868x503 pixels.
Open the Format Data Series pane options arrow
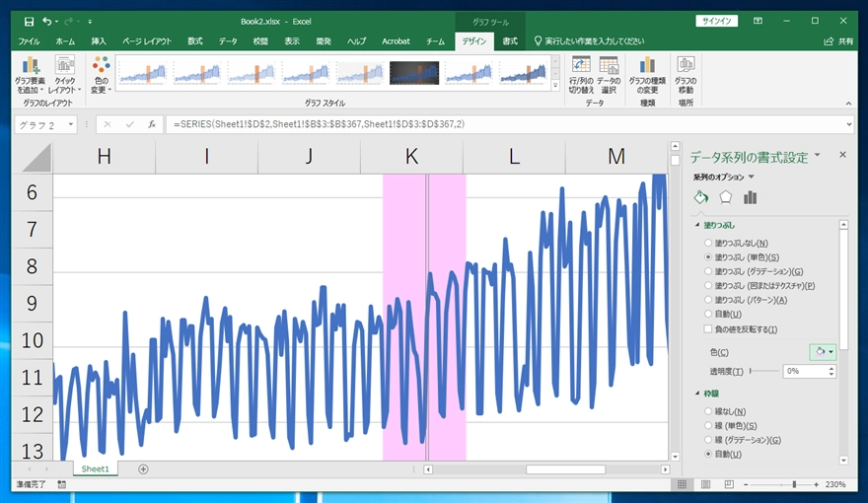pos(818,156)
